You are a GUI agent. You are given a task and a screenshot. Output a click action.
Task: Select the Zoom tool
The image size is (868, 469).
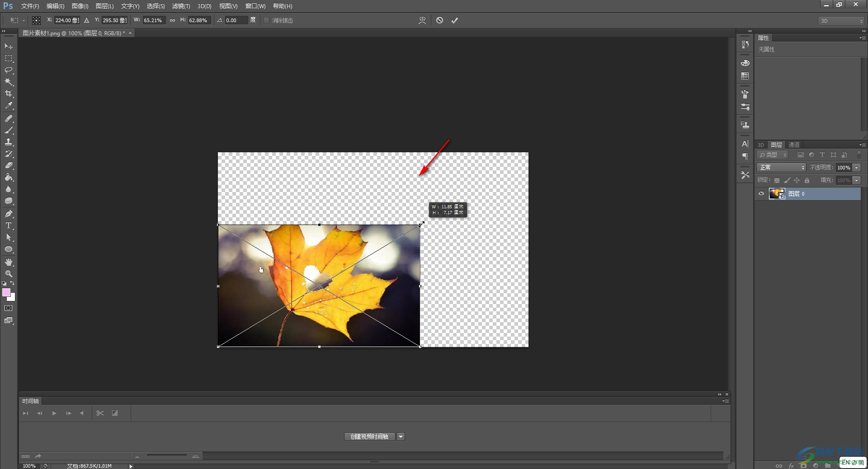point(9,274)
